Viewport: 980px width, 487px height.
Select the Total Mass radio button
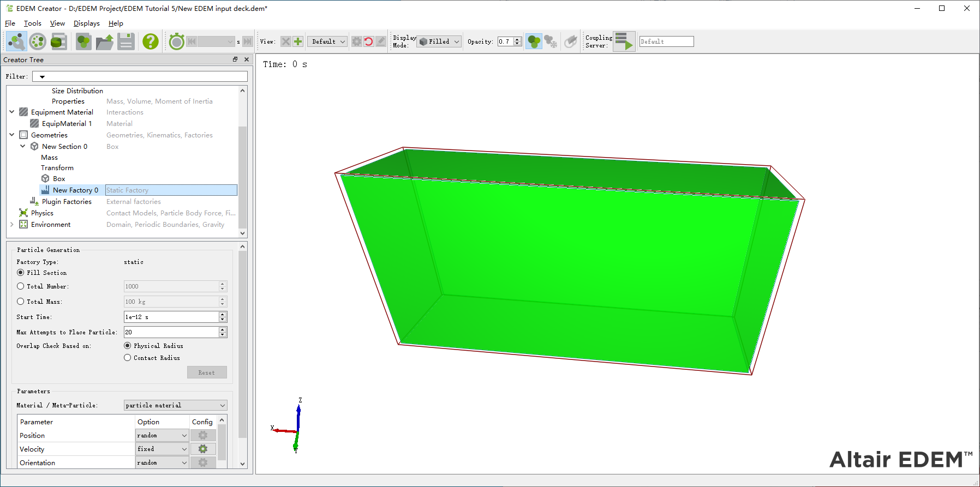coord(21,302)
